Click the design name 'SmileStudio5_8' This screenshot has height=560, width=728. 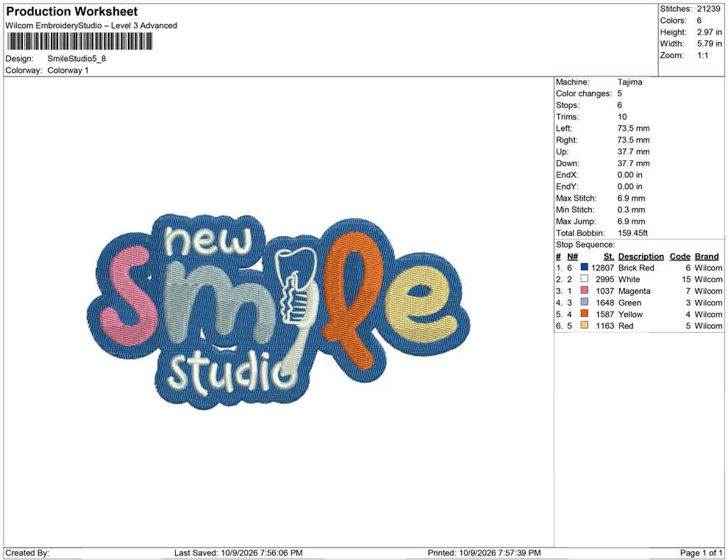point(76,59)
